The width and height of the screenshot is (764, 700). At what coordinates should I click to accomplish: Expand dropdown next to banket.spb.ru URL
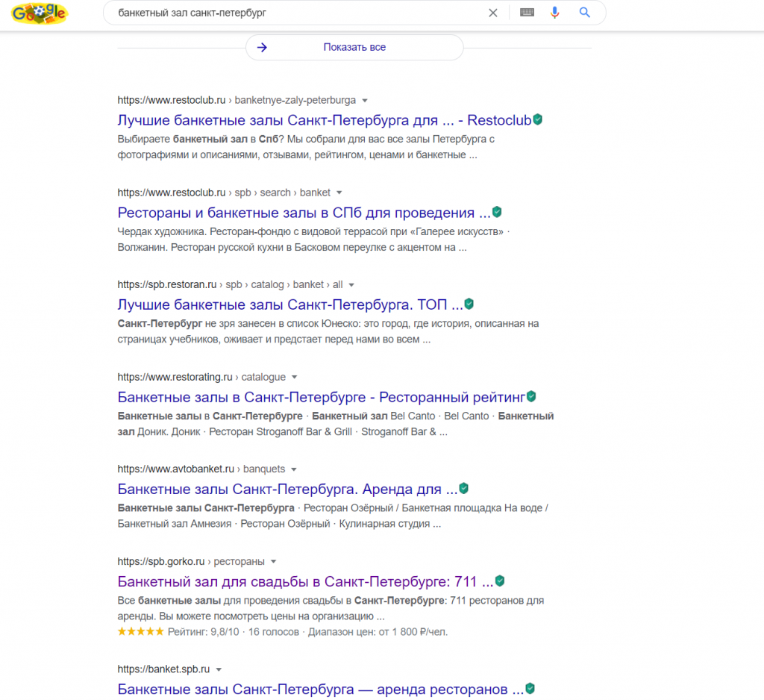219,670
